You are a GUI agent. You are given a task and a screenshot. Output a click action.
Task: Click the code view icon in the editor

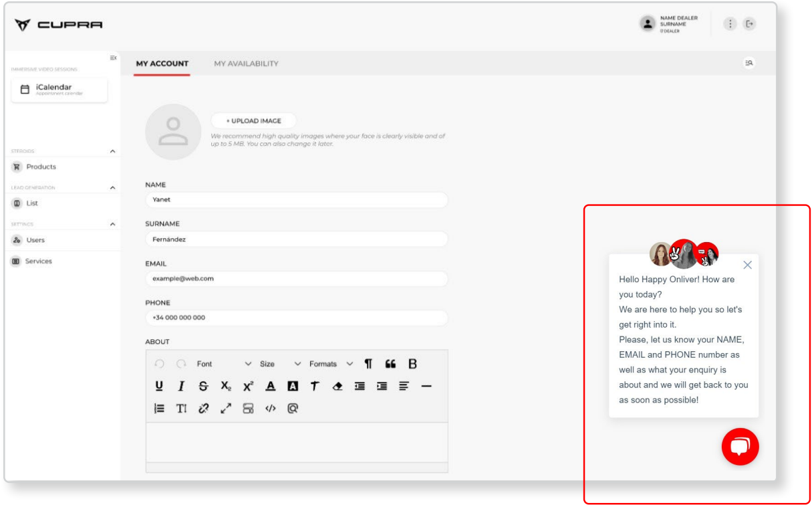click(x=270, y=409)
